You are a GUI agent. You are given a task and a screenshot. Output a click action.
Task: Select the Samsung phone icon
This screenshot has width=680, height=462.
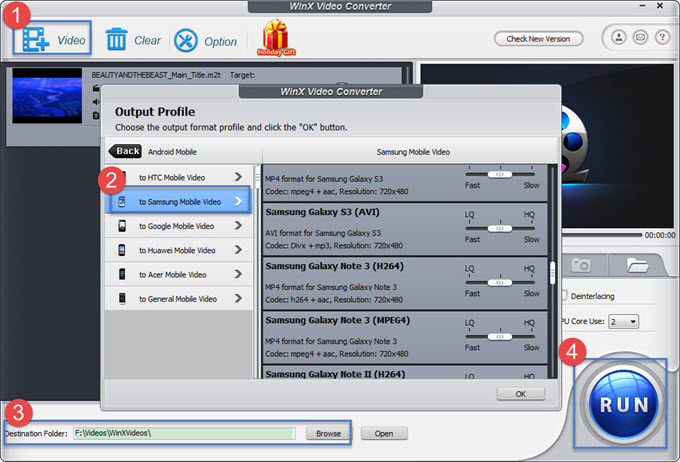click(122, 201)
